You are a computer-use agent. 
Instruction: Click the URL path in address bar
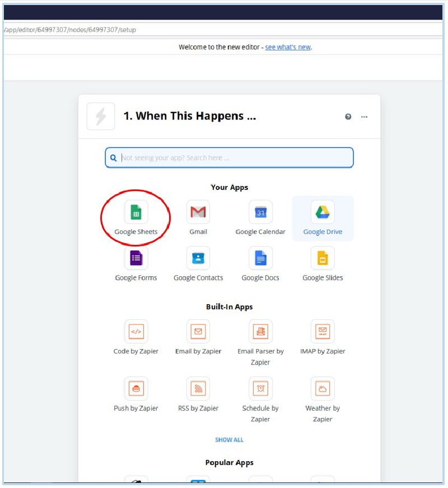[x=70, y=30]
